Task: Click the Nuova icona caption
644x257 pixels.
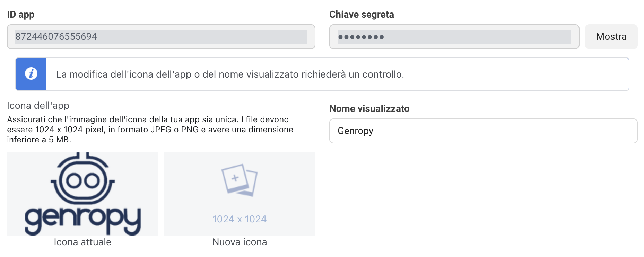Action: click(x=240, y=242)
